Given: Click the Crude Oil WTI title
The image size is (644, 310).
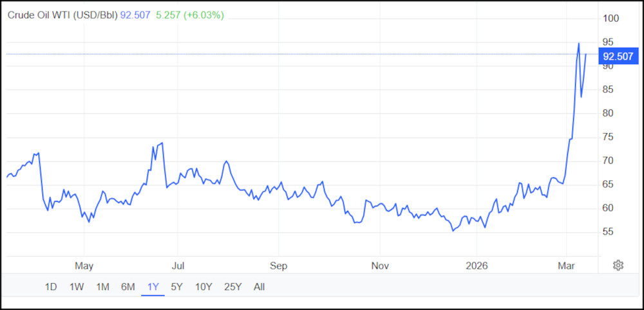Looking at the screenshot, I should 62,15.
